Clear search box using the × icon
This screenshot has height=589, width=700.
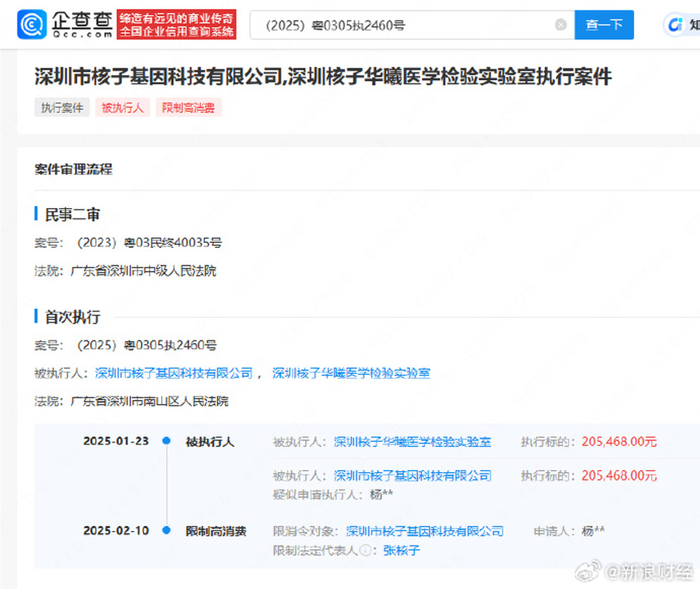[x=560, y=24]
